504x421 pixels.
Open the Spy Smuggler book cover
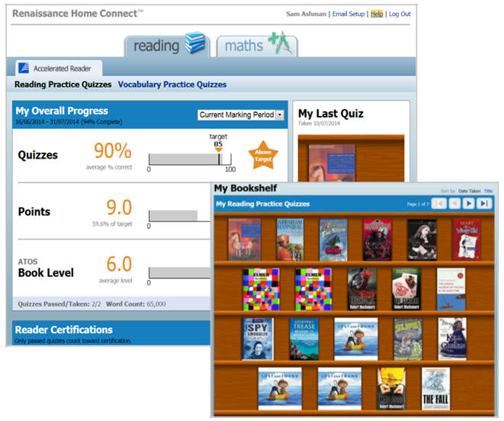(258, 339)
